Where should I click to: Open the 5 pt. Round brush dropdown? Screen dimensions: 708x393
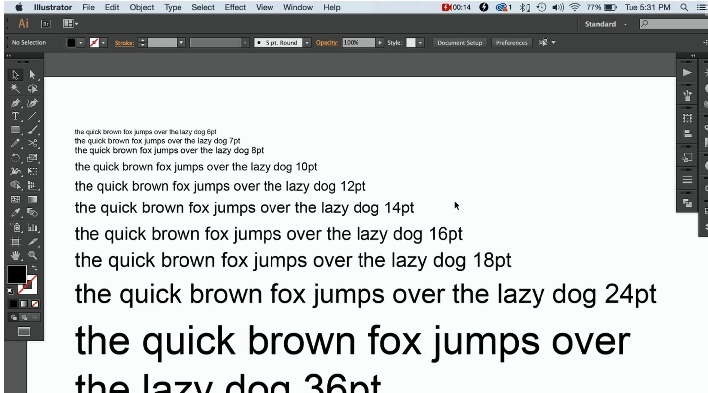click(307, 43)
